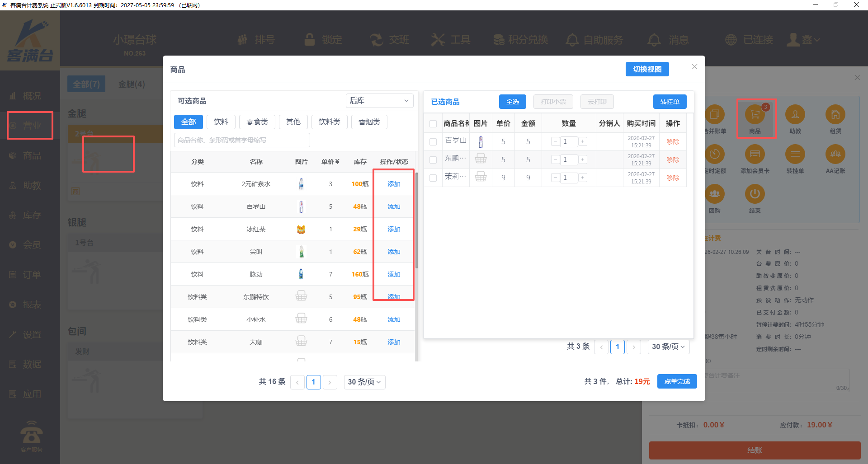Click the 商品 shopping cart icon
The image size is (868, 464).
(755, 115)
